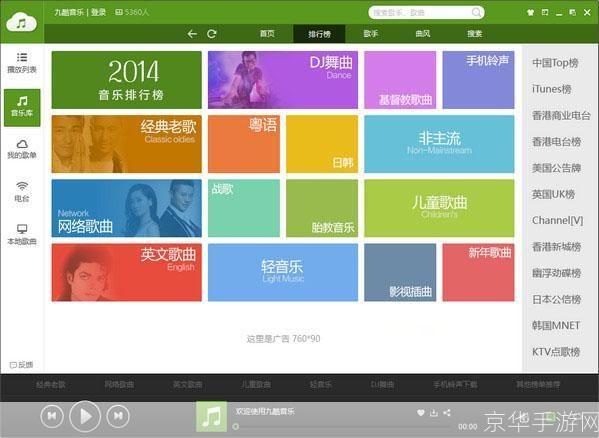
Task: Switch to the 搜索 tab
Action: tap(474, 34)
